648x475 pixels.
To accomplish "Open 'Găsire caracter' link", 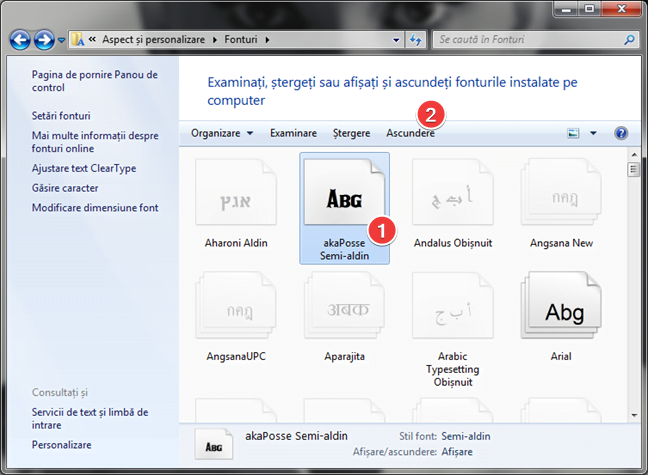I will (x=65, y=188).
